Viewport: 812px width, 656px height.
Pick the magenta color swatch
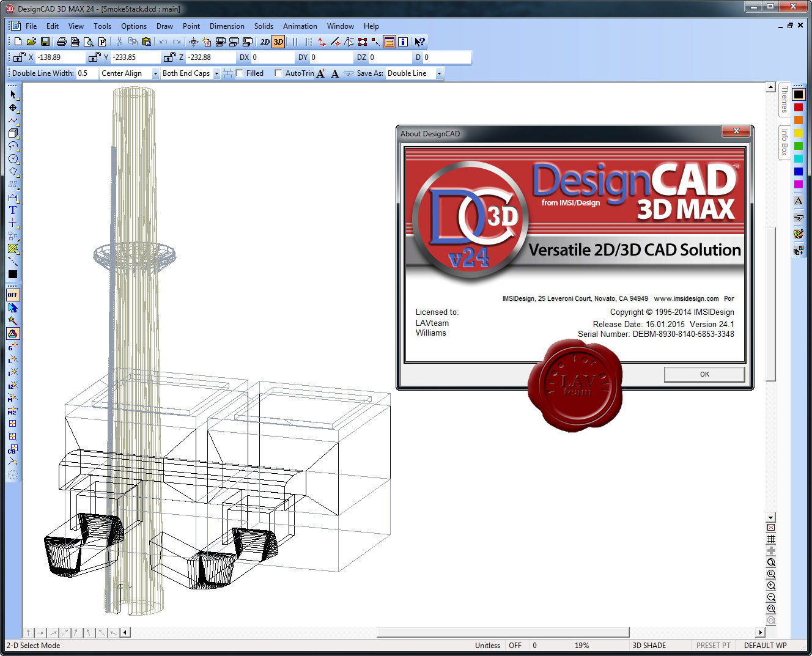tap(798, 184)
